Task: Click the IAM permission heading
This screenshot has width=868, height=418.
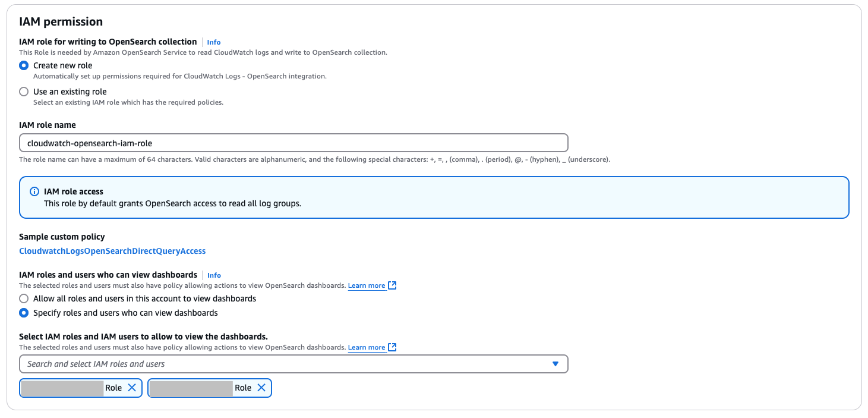Action: click(61, 21)
